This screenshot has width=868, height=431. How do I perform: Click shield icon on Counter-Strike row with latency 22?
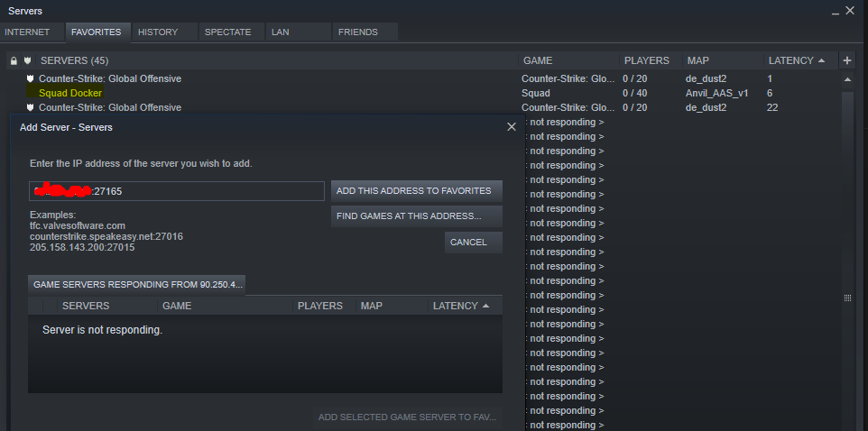pos(31,107)
